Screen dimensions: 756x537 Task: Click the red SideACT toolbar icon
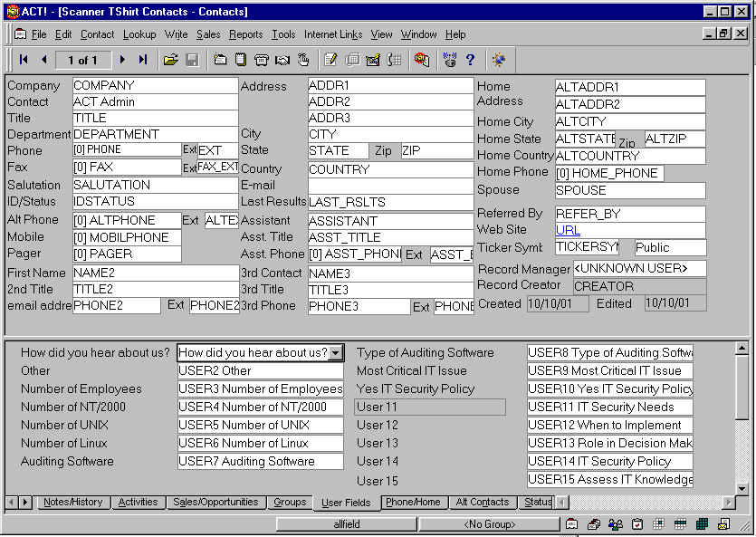(x=422, y=60)
